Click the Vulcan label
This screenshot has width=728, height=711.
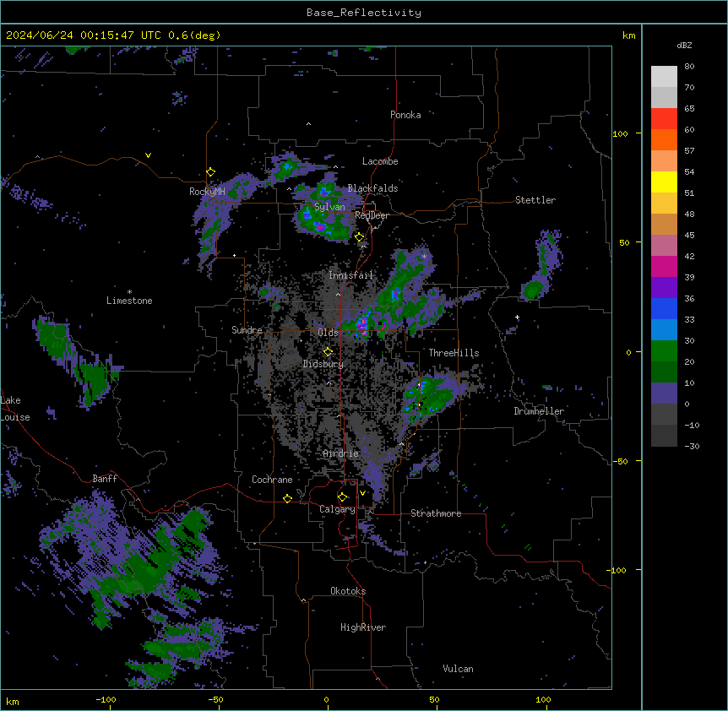(458, 669)
